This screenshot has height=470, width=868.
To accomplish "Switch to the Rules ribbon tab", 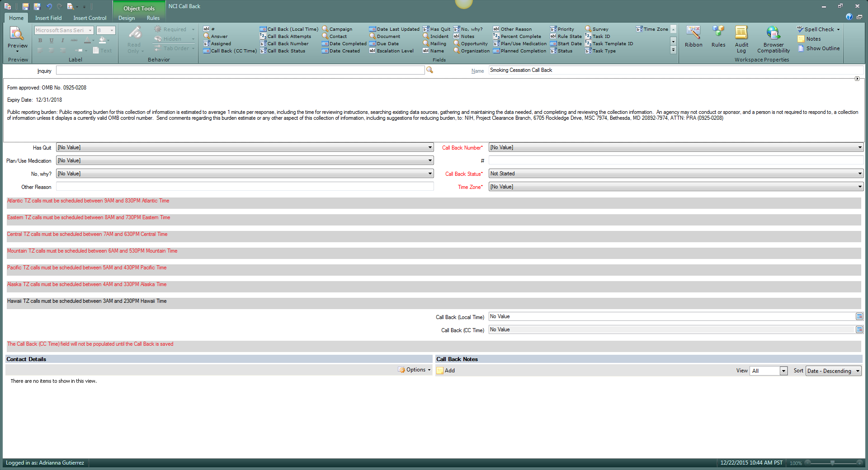I will [153, 18].
